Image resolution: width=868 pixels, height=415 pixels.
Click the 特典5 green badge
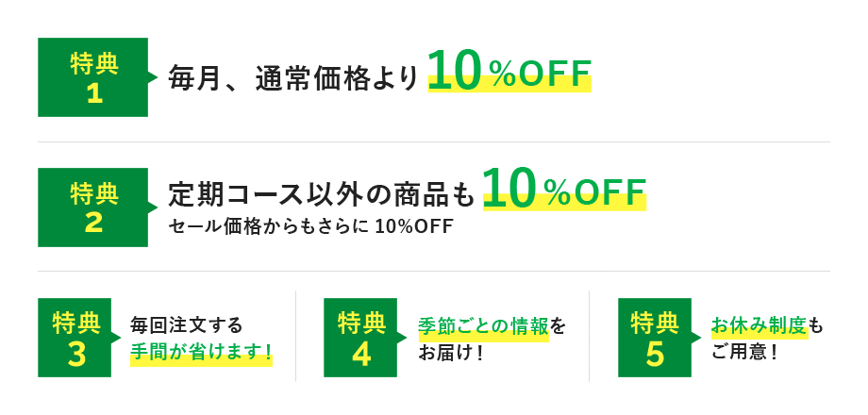(655, 339)
